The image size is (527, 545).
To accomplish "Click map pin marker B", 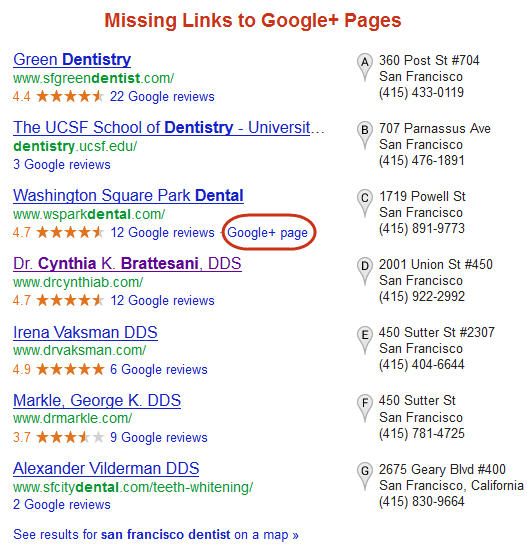I will [x=365, y=135].
